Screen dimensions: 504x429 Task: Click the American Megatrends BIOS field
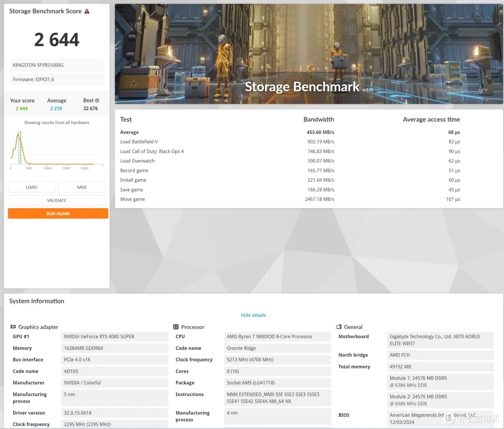click(x=441, y=418)
